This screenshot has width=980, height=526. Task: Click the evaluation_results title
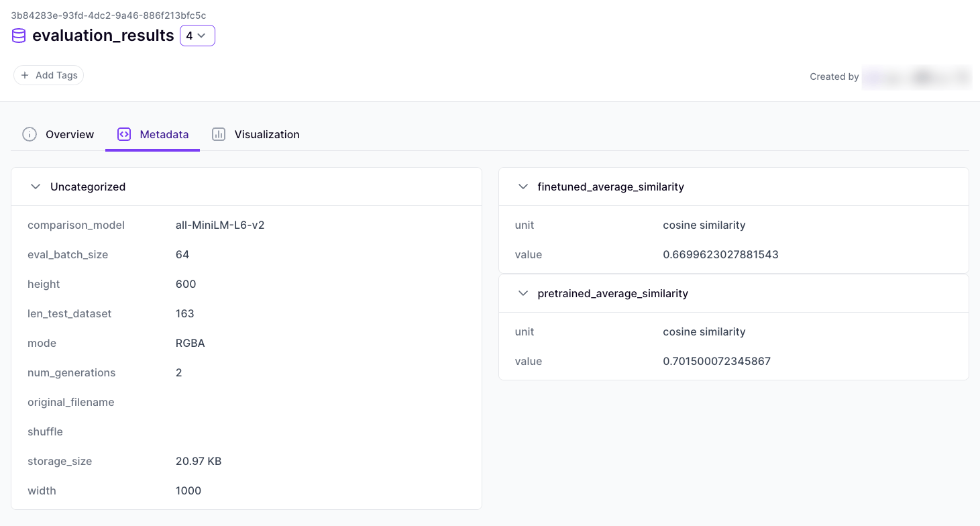(x=103, y=36)
